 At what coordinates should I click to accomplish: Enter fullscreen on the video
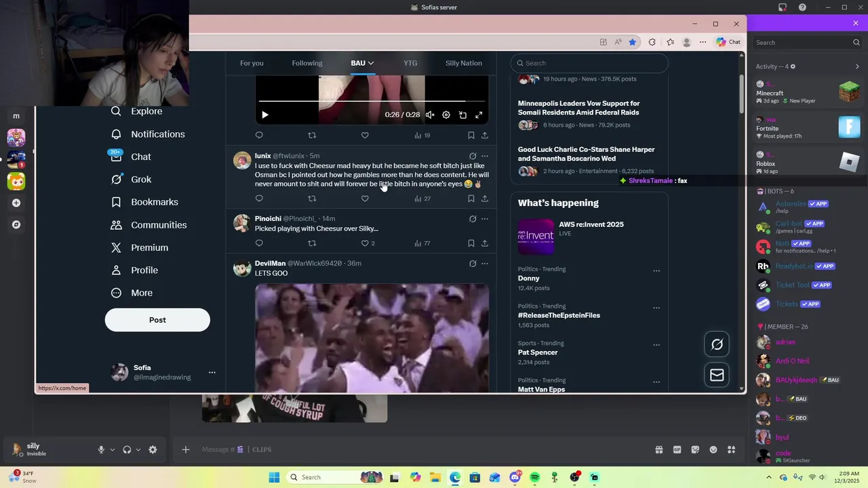(479, 115)
